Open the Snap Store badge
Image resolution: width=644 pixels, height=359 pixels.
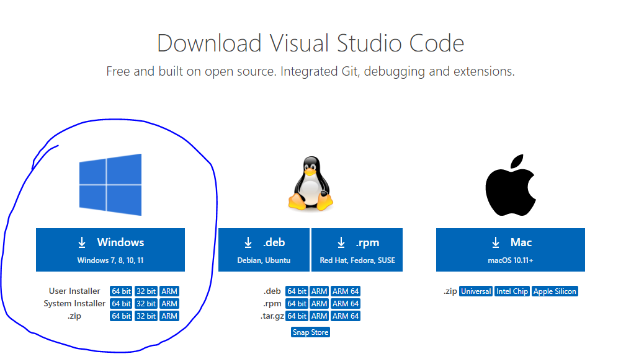310,332
